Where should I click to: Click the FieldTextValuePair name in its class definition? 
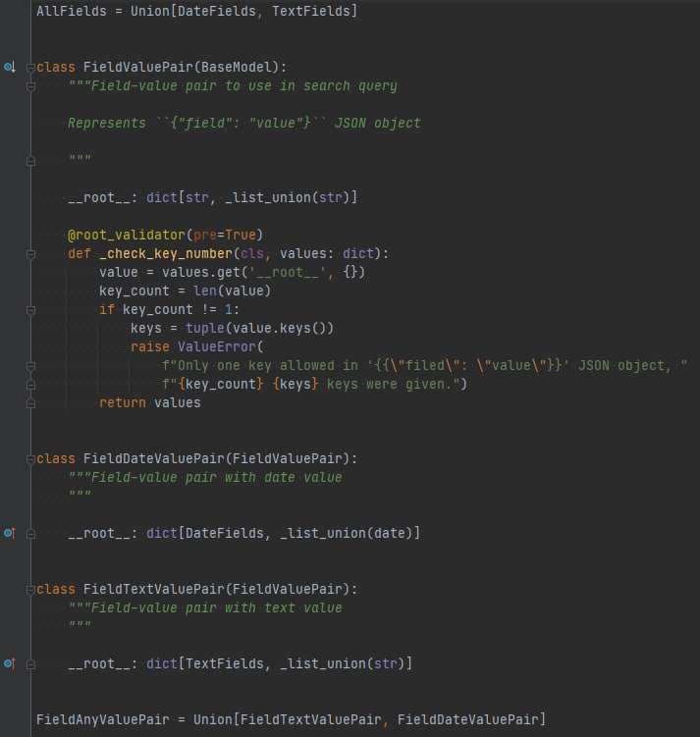click(x=154, y=589)
